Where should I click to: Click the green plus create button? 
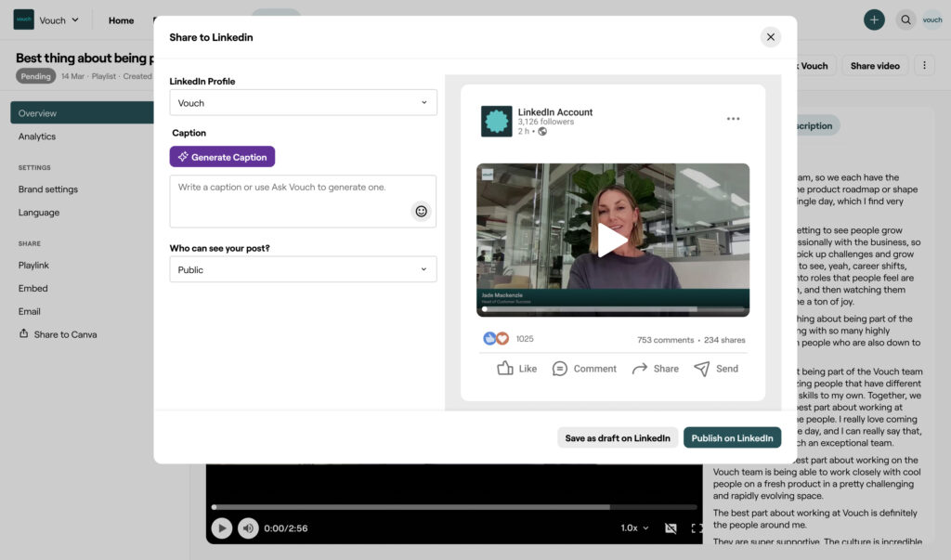coord(874,20)
